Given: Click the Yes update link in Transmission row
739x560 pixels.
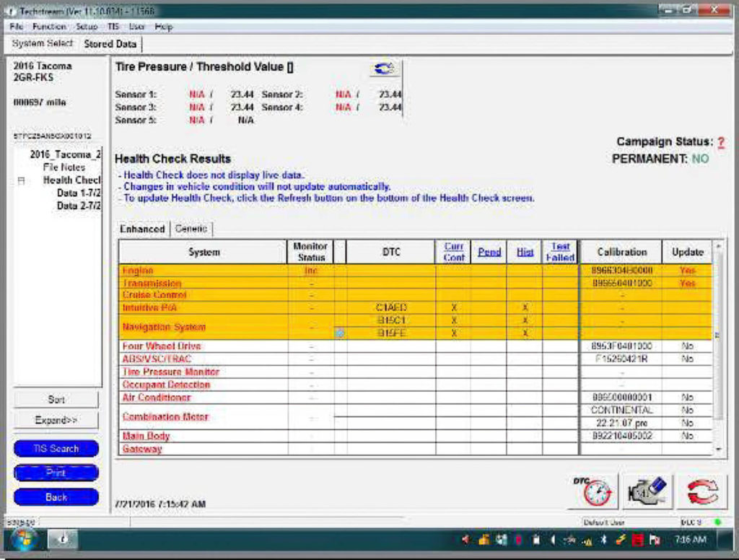Looking at the screenshot, I should click(687, 284).
